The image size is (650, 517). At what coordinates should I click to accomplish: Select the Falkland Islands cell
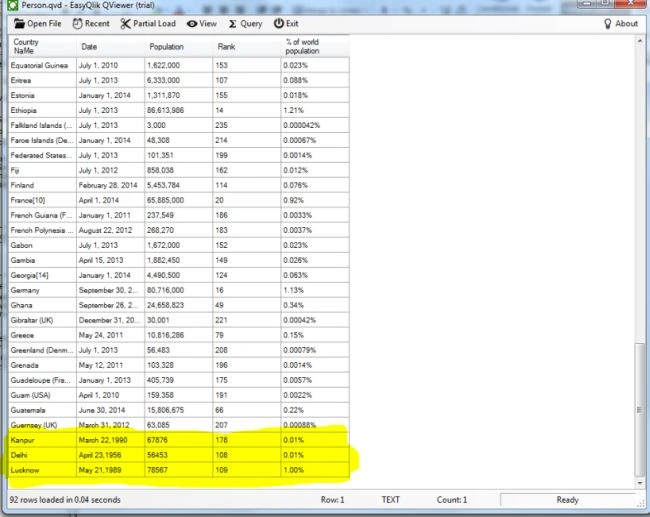click(42, 125)
